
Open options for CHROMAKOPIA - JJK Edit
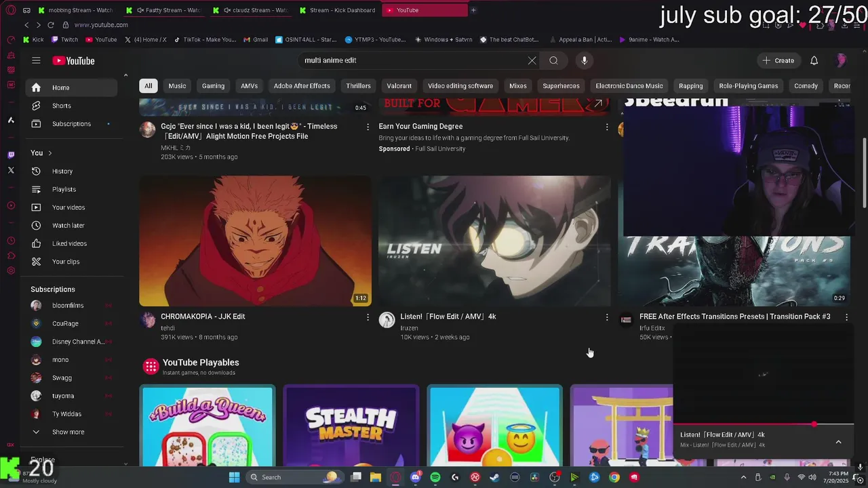(368, 317)
